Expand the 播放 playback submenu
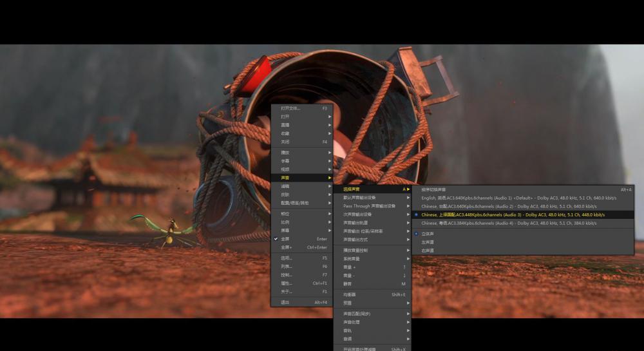The width and height of the screenshot is (644, 351). coord(302,153)
